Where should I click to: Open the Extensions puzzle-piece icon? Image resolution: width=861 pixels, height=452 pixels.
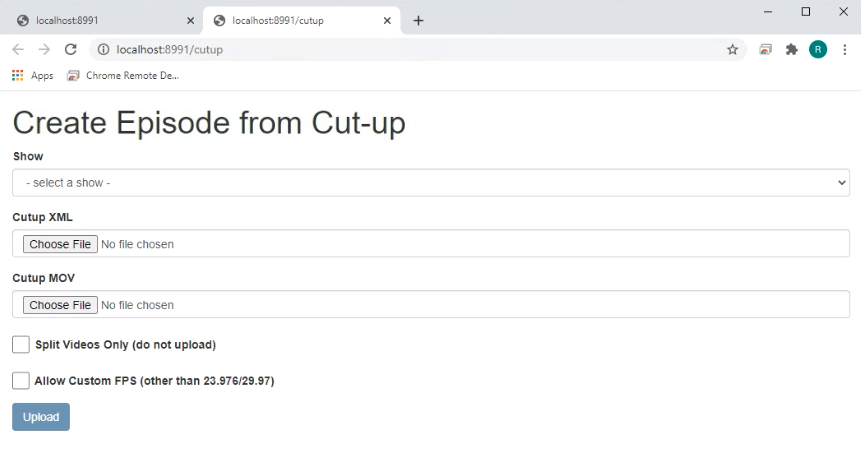point(791,49)
